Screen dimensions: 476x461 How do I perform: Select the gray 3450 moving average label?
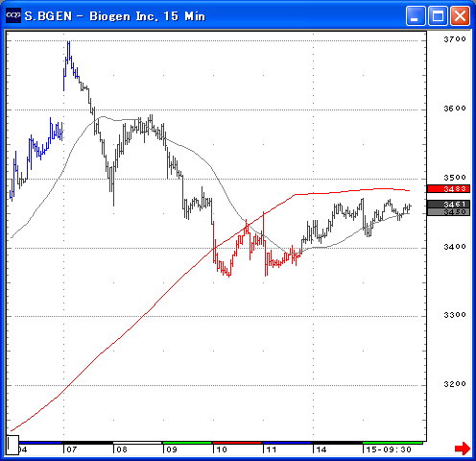448,212
